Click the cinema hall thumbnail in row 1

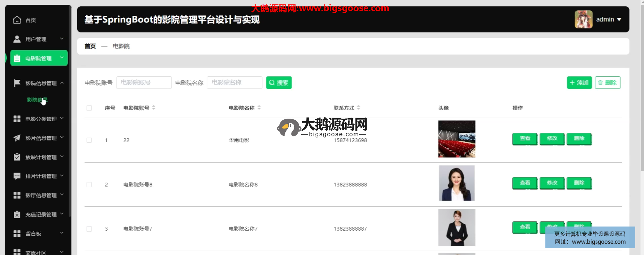pyautogui.click(x=457, y=139)
